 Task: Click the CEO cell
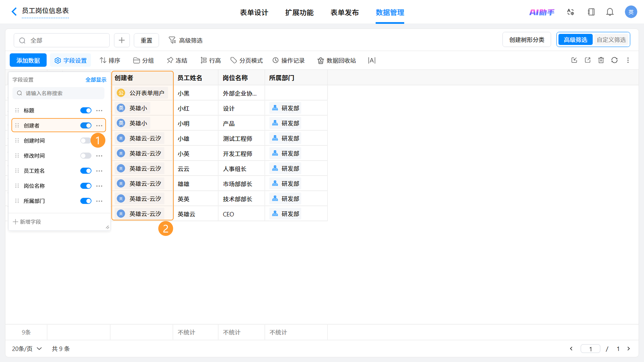[x=241, y=214]
